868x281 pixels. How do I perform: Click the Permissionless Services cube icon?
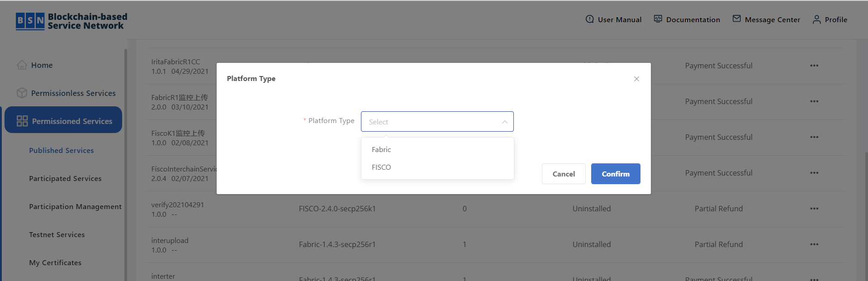coord(22,93)
